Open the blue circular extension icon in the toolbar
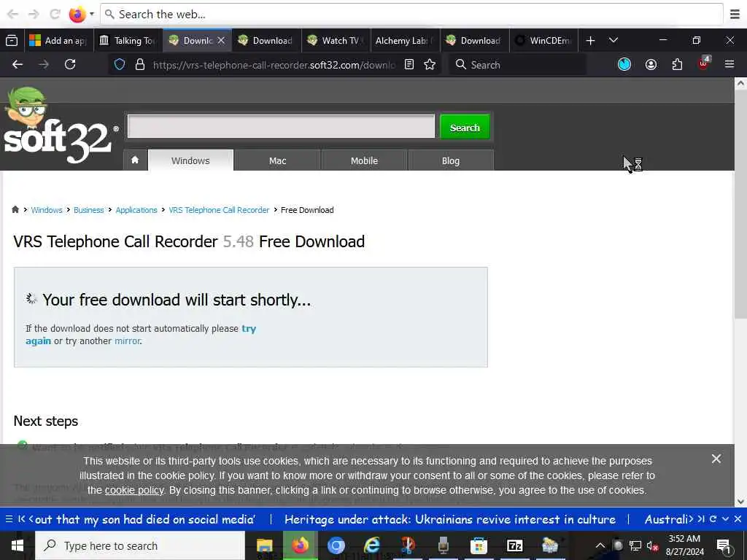This screenshot has height=560, width=747. [x=624, y=65]
